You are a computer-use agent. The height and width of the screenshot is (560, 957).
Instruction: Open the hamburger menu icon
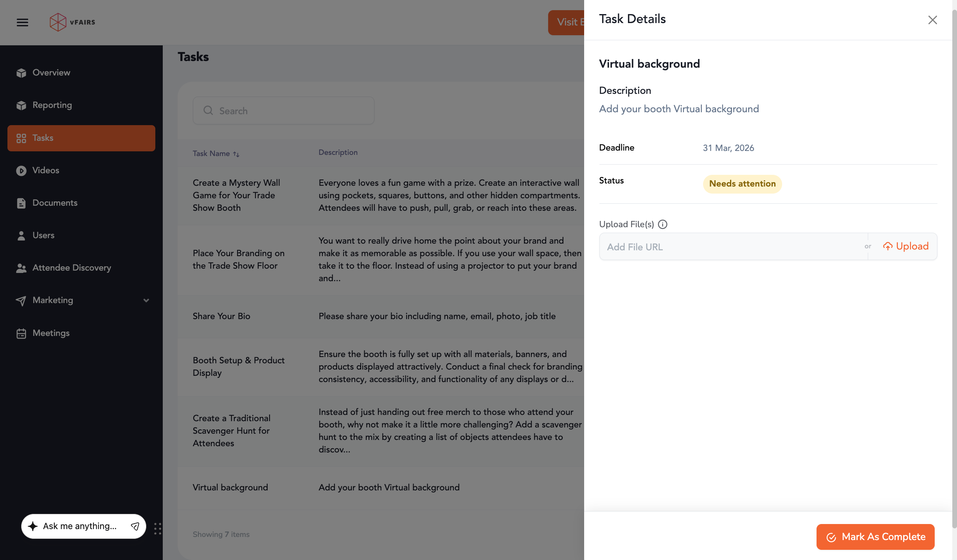22,22
